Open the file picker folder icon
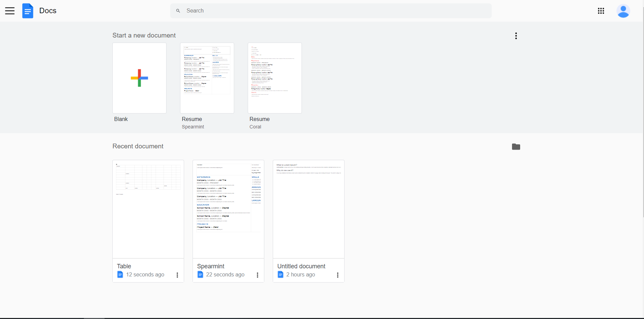Viewport: 644px width, 319px height. tap(516, 147)
